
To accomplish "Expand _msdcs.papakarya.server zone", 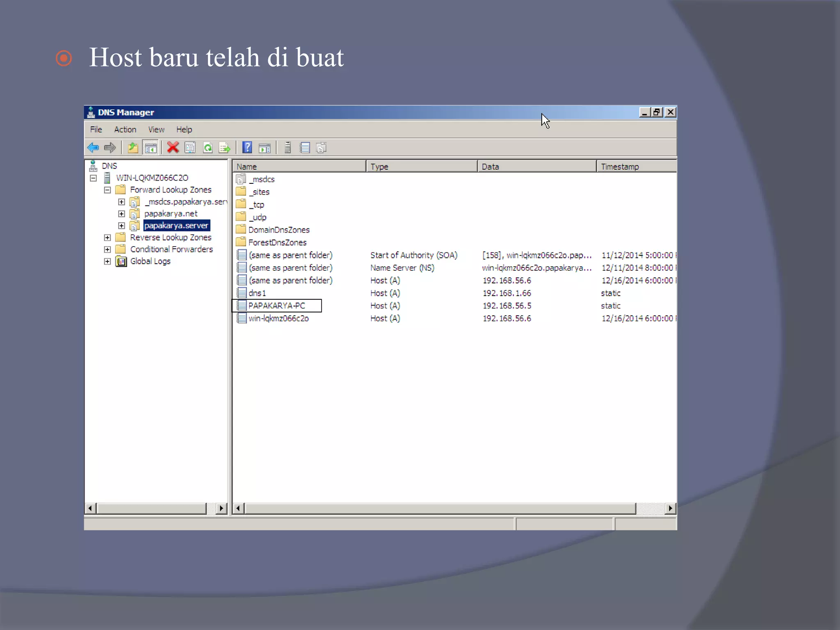I will point(121,202).
